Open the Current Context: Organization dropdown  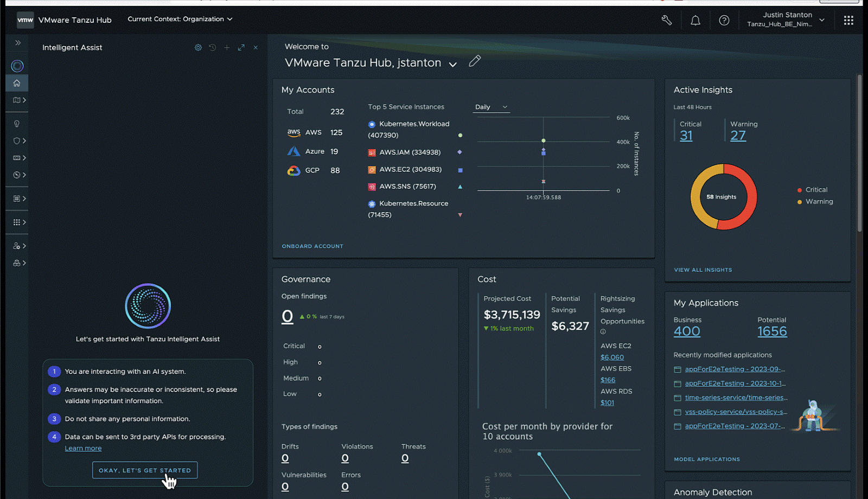[179, 19]
